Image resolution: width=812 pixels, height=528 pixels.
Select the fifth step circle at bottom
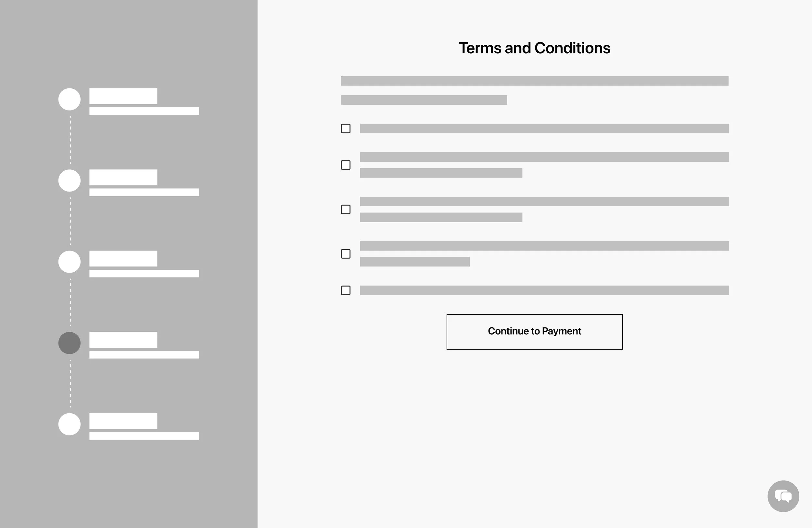coord(69,424)
